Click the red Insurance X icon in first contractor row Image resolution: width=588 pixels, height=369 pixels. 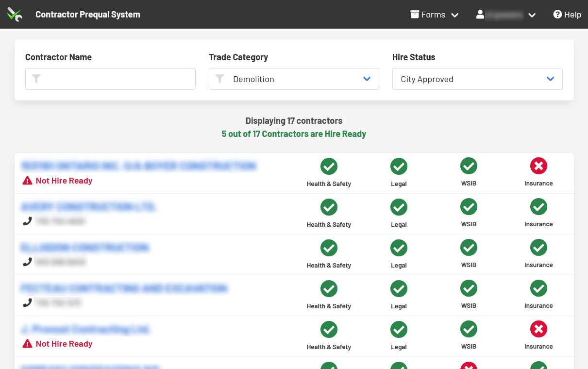[x=538, y=166]
